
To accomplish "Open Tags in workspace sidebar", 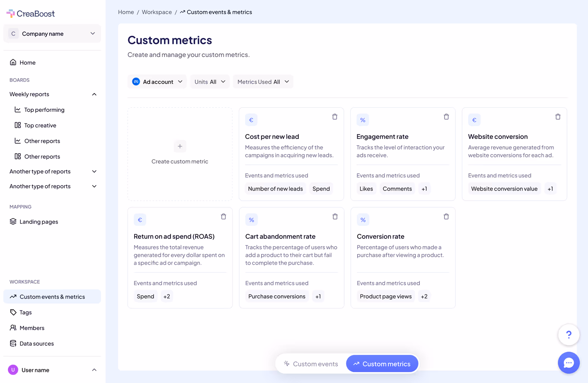I will (x=25, y=312).
